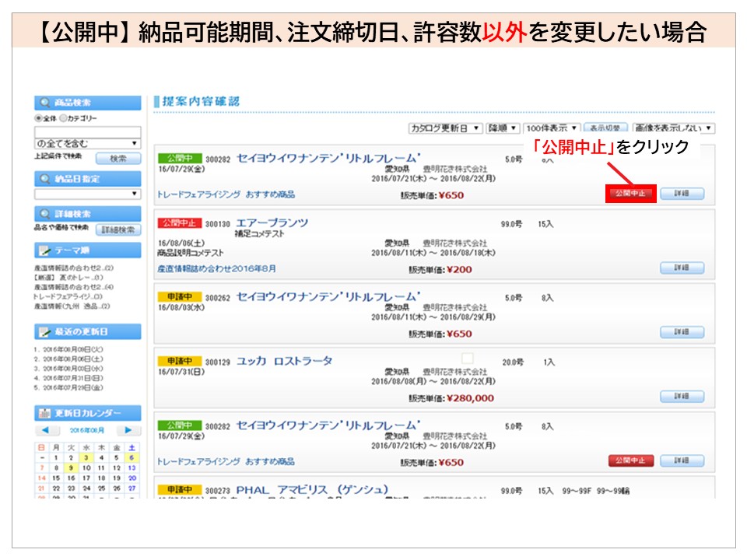
Task: Click the highlighted 公開中止 button on first item
Action: coord(630,193)
